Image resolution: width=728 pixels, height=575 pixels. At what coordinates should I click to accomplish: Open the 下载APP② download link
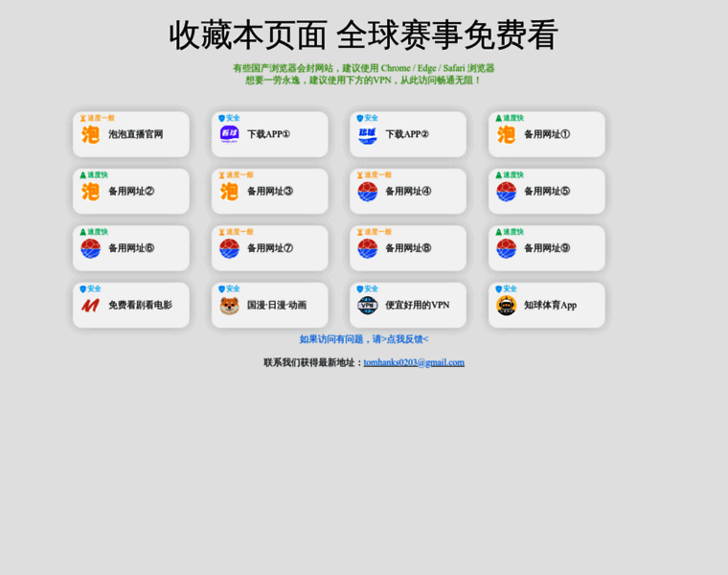pyautogui.click(x=407, y=134)
